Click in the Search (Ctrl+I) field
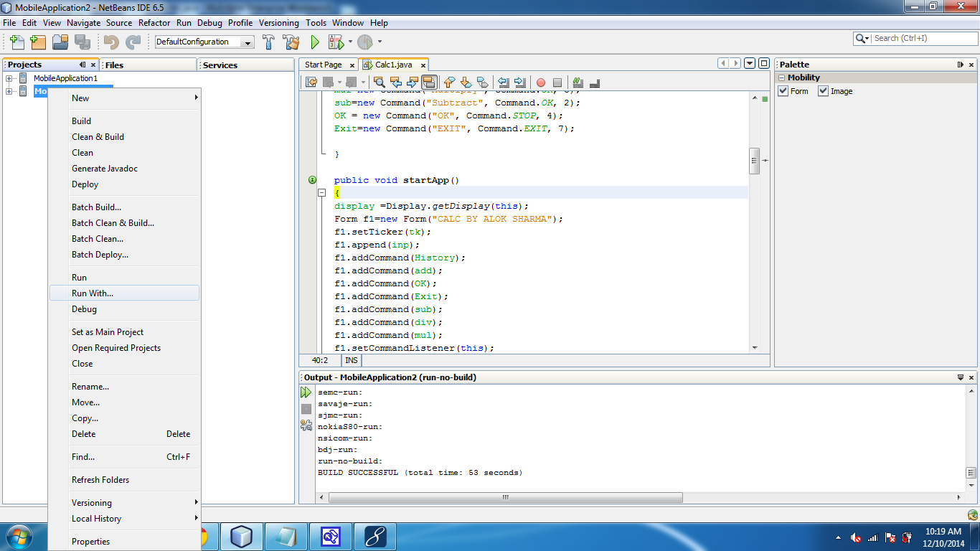 click(924, 38)
